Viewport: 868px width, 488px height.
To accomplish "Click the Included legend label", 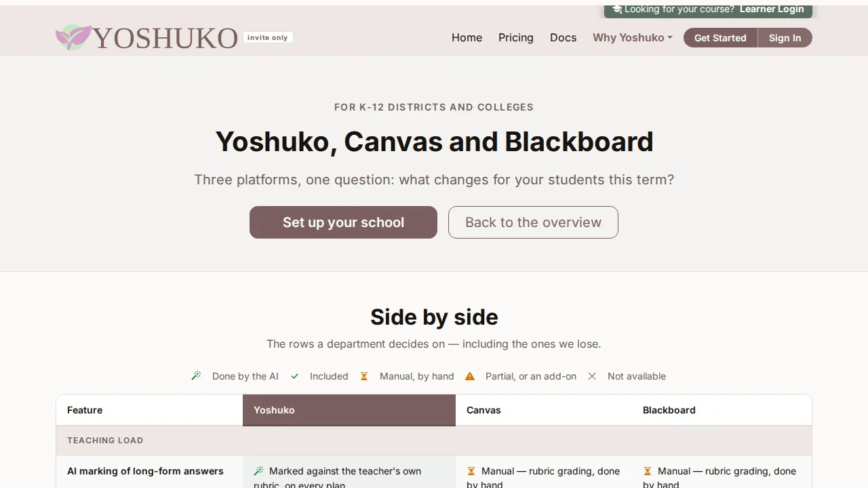I will pos(329,376).
